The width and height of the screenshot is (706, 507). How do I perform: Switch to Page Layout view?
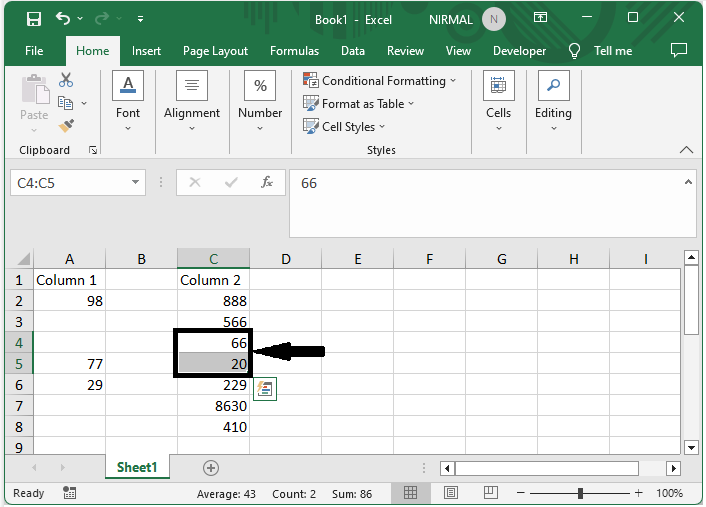(451, 493)
